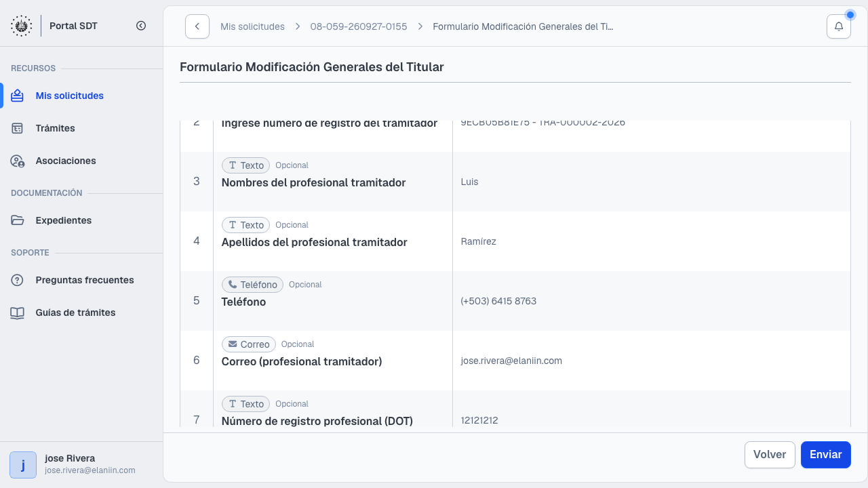Click the Mis solicitudes inbox icon
The height and width of the screenshot is (488, 868).
(x=18, y=96)
